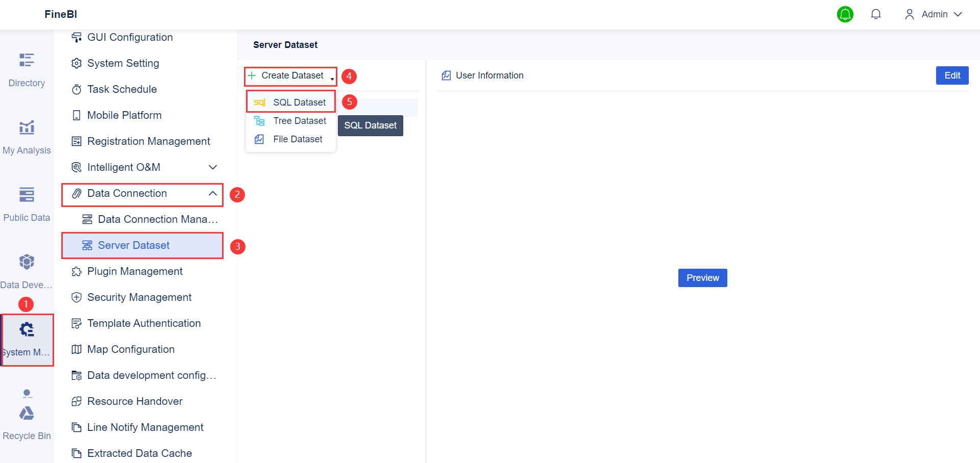Click the User Information dataset icon
This screenshot has height=463, width=980.
coord(446,75)
